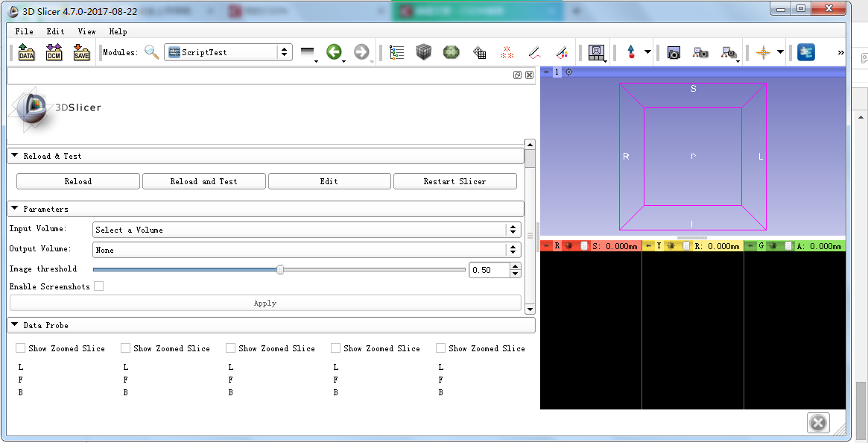The image size is (868, 443).
Task: Open the Output Volume selector
Action: coord(307,250)
